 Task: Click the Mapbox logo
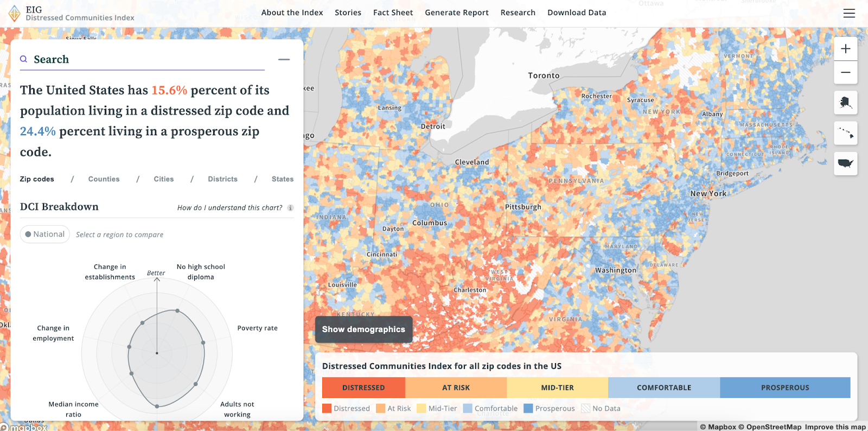[x=24, y=427]
